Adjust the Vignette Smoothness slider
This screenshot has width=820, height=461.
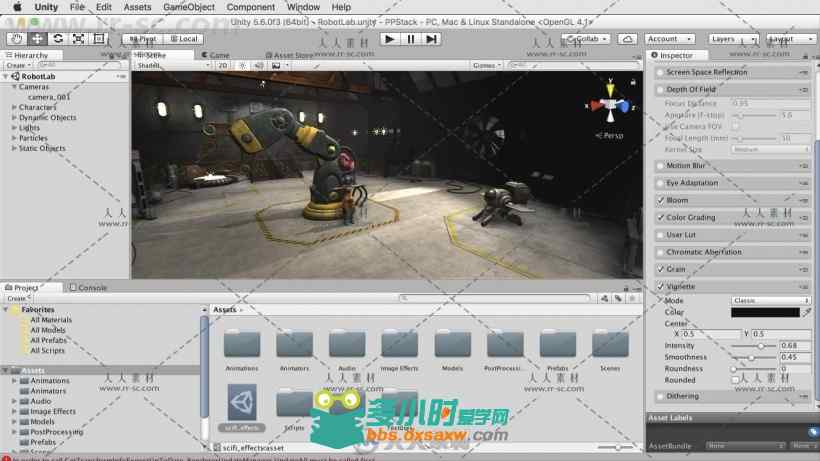[x=754, y=358]
